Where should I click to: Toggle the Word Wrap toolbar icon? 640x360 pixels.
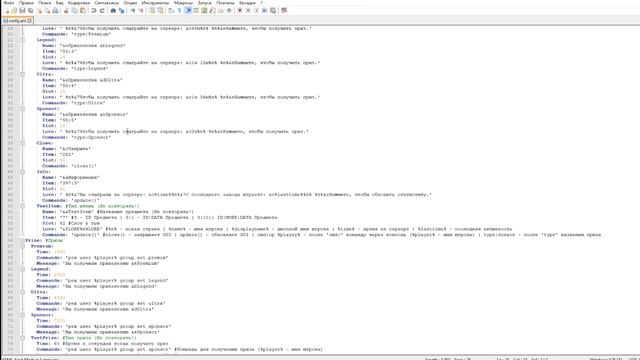coord(171,10)
